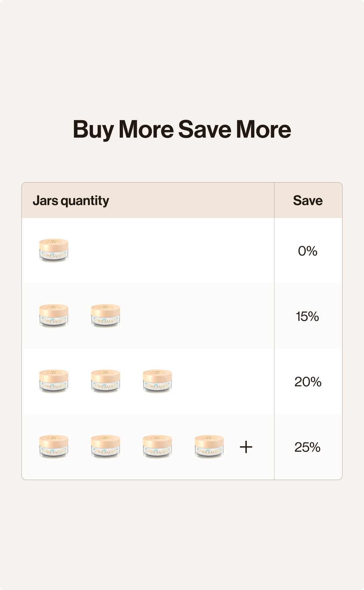The image size is (364, 590).
Task: Click the middle jar in the 20% row
Action: coord(105,381)
